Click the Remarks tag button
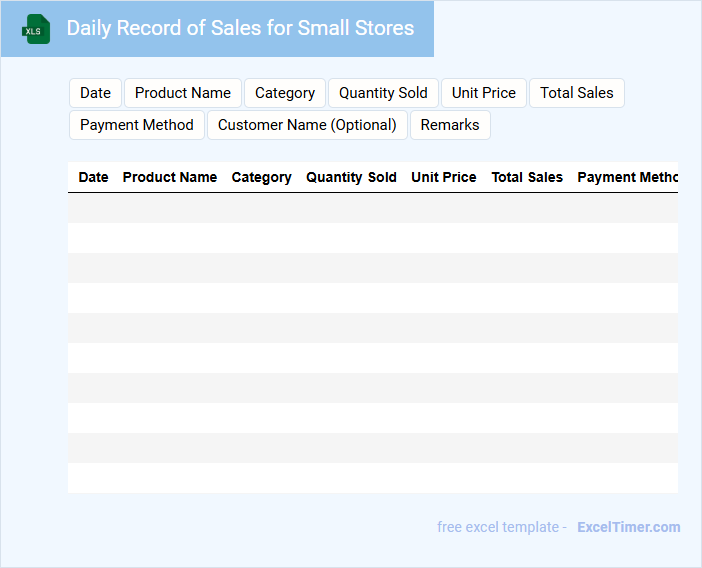This screenshot has height=568, width=702. click(450, 125)
